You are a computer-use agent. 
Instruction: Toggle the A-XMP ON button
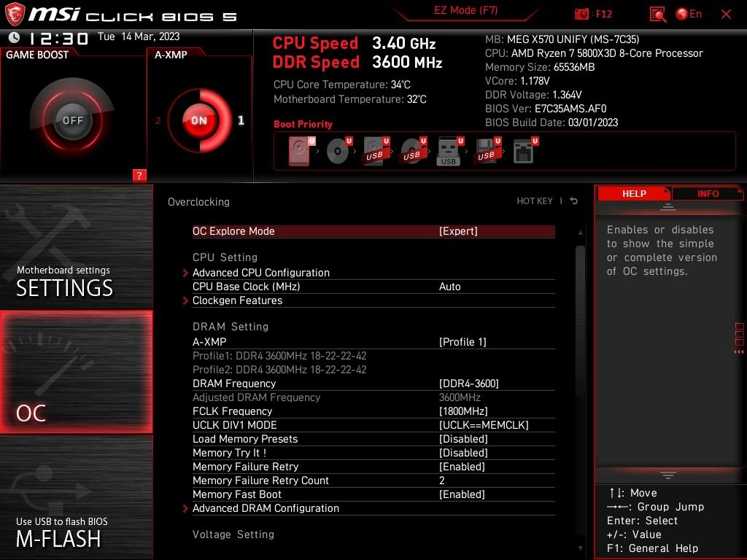[x=199, y=120]
